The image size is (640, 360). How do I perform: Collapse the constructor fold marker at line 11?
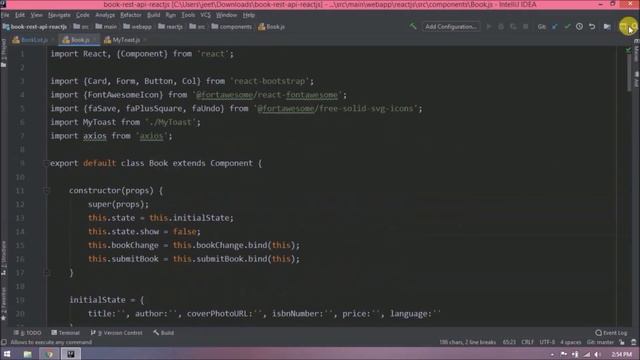(x=46, y=191)
